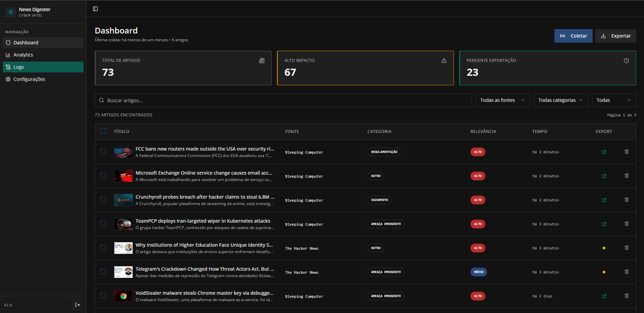
Task: Click the warning icon on the Alto Impacto card
Action: coord(444,61)
